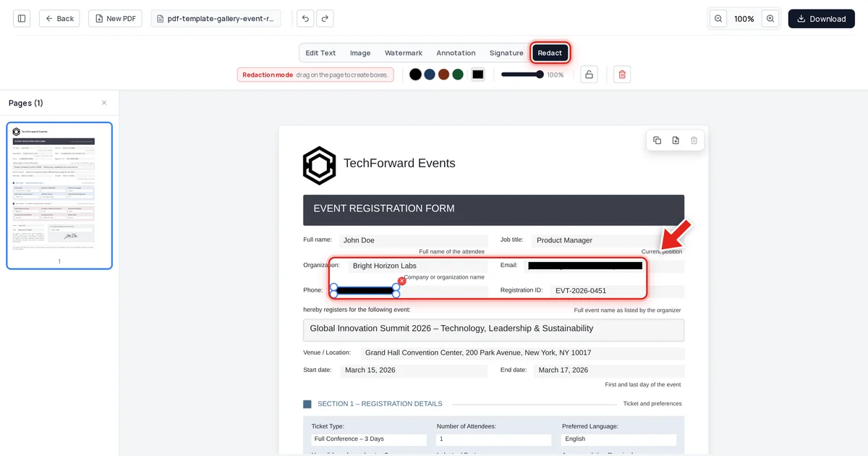Undo the last action
Image resolution: width=868 pixels, height=456 pixels.
305,19
